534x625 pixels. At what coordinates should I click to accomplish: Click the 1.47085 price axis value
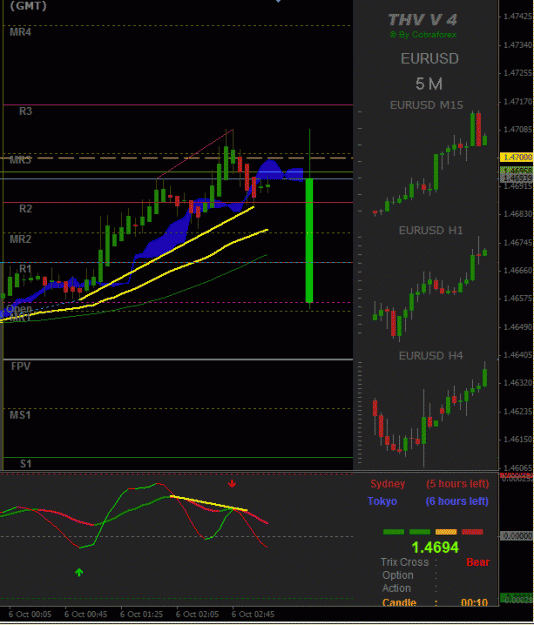coord(518,130)
